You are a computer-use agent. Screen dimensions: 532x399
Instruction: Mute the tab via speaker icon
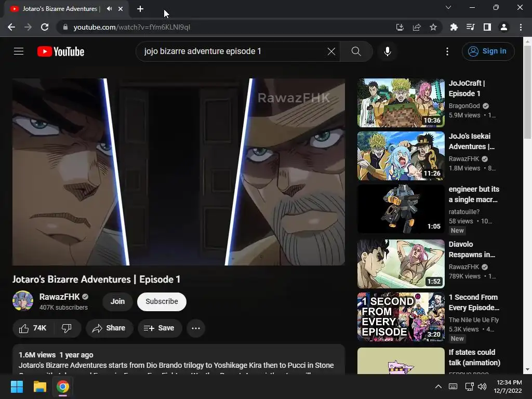coord(109,9)
